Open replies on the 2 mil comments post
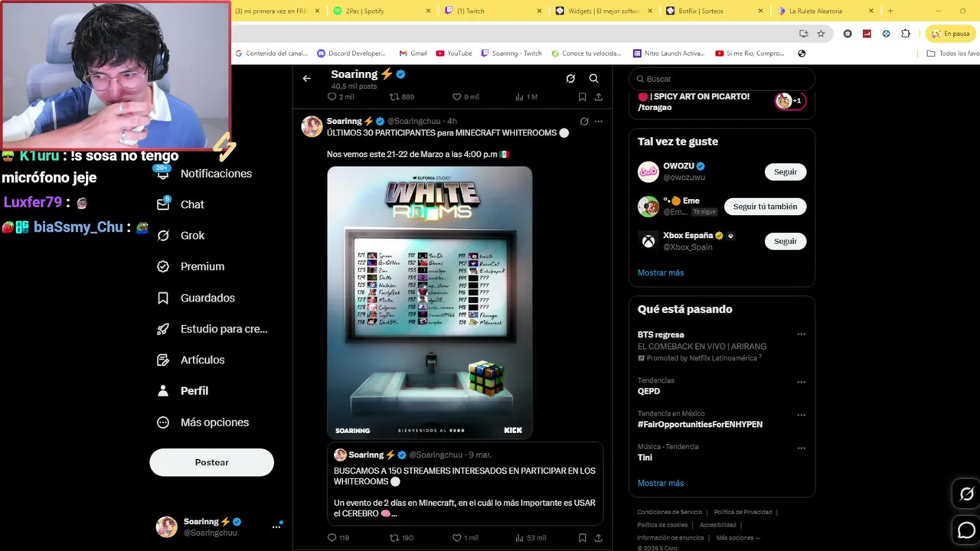The image size is (980, 551). tap(341, 97)
